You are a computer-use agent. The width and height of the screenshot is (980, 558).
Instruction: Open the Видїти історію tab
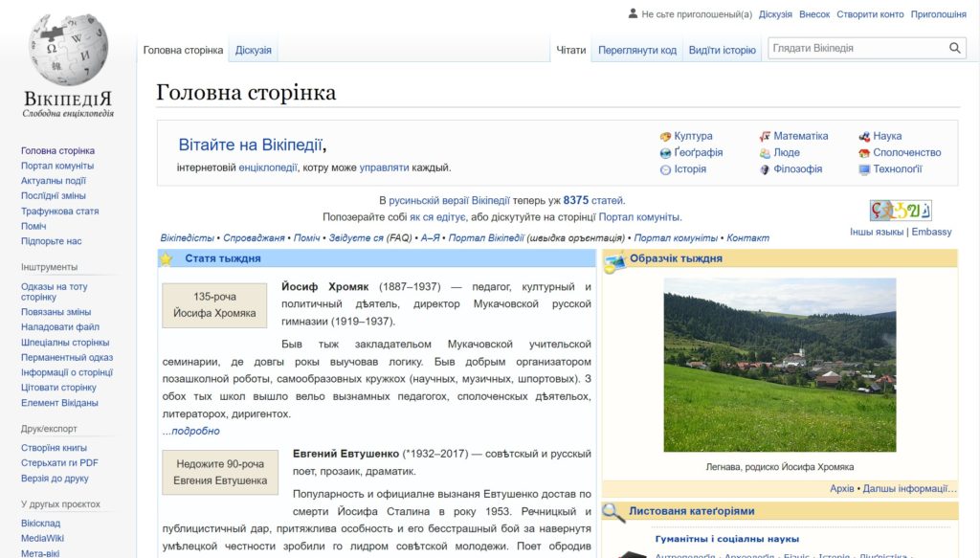[x=722, y=50]
